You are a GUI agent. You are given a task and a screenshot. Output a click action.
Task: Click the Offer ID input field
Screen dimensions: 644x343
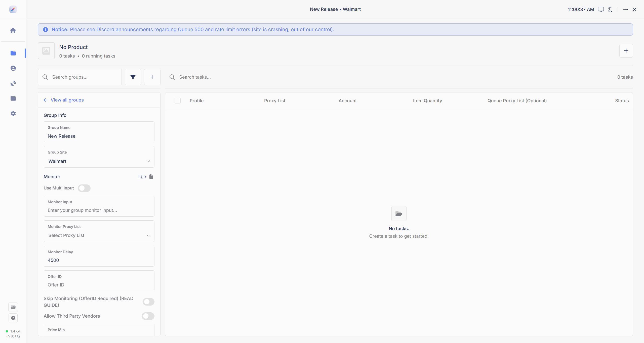pos(99,281)
